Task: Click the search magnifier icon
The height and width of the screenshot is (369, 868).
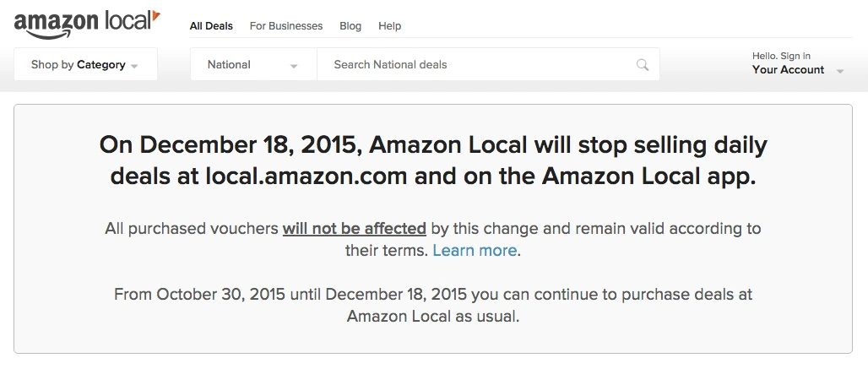Action: pos(643,65)
